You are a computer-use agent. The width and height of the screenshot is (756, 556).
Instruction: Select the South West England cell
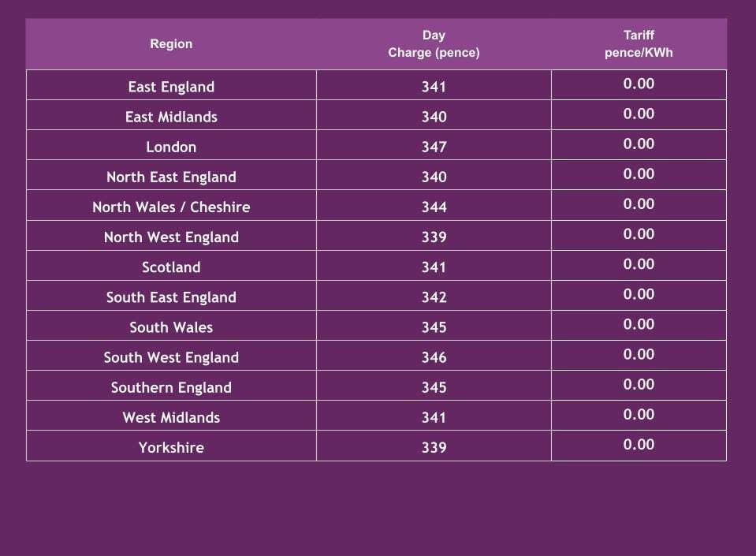click(171, 356)
